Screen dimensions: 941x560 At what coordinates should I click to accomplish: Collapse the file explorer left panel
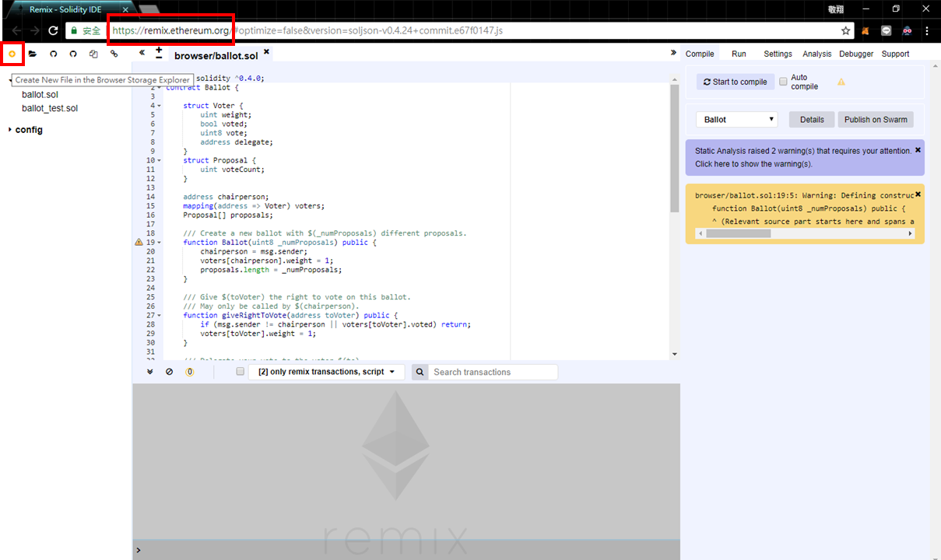(142, 53)
